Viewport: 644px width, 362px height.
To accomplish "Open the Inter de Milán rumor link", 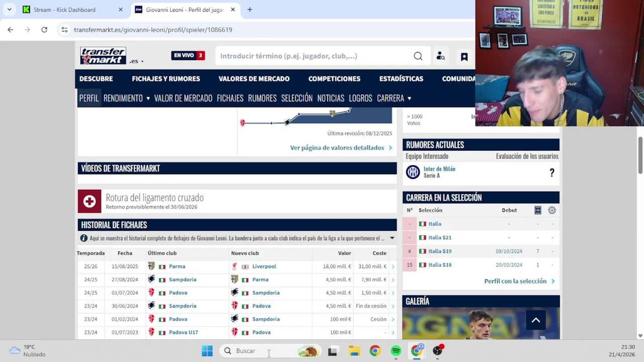I will (x=439, y=169).
